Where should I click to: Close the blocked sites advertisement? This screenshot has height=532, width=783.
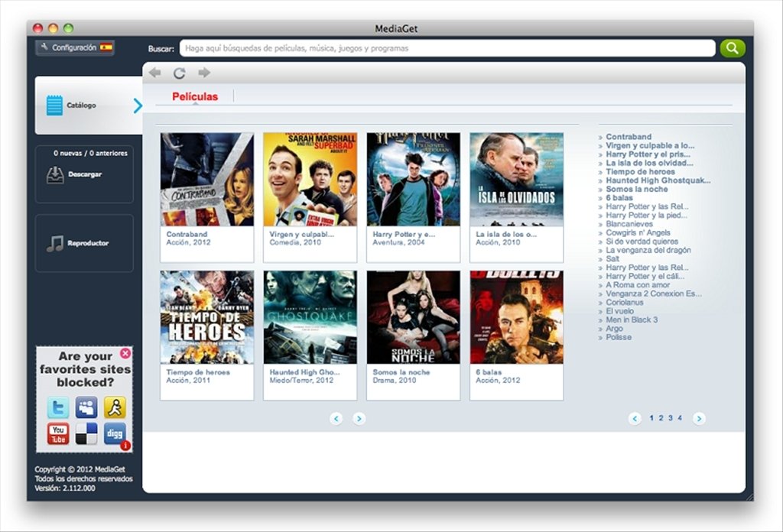125,353
